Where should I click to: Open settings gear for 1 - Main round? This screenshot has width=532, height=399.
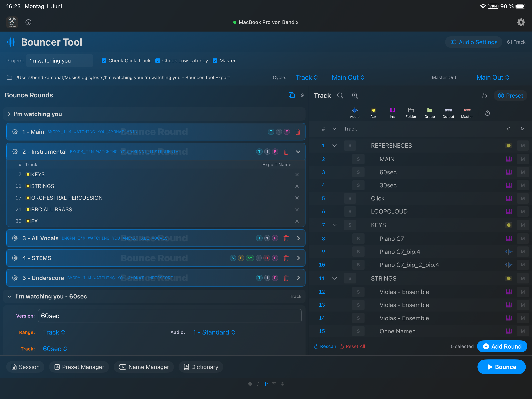click(15, 132)
